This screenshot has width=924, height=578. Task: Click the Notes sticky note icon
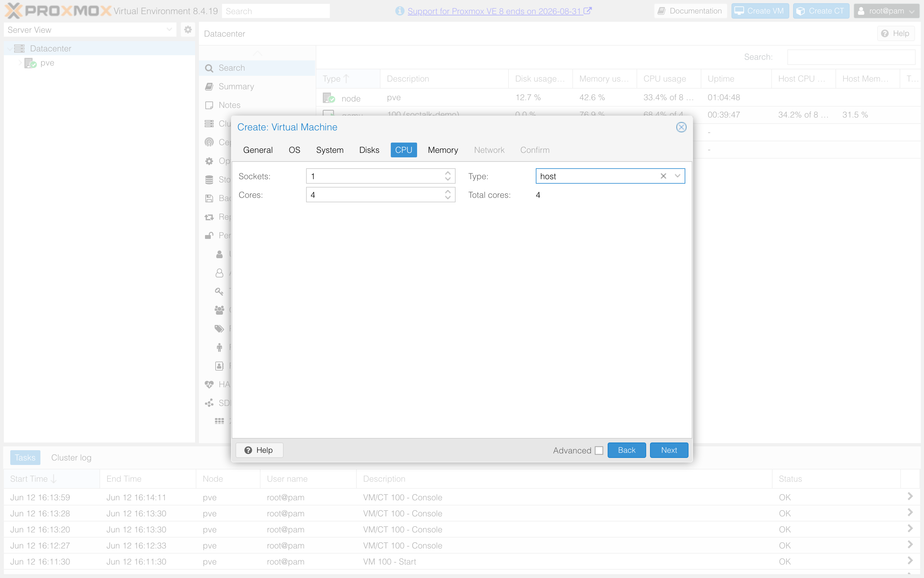[x=209, y=105]
